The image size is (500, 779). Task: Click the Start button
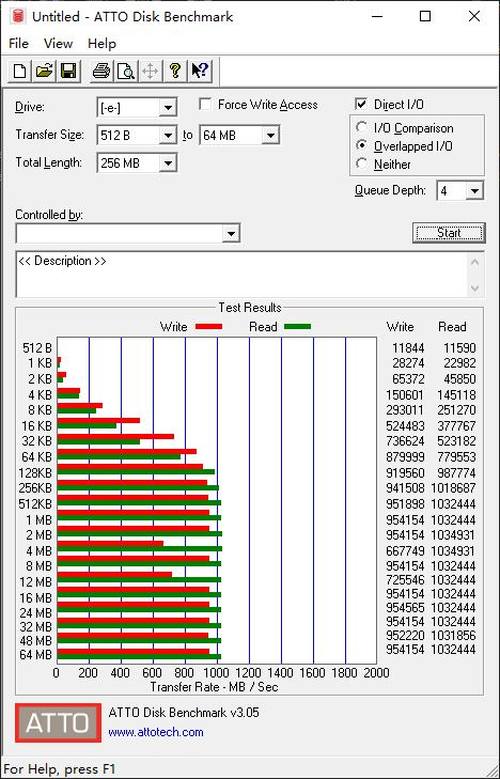point(449,233)
